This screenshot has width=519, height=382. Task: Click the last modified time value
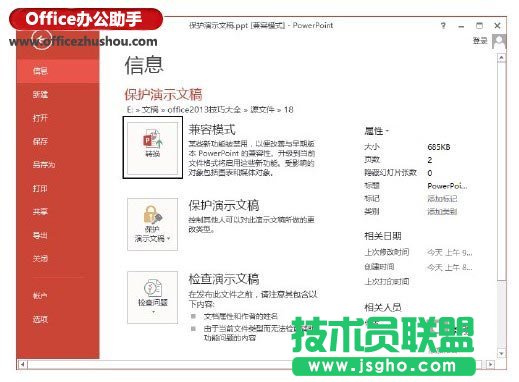[x=450, y=252]
